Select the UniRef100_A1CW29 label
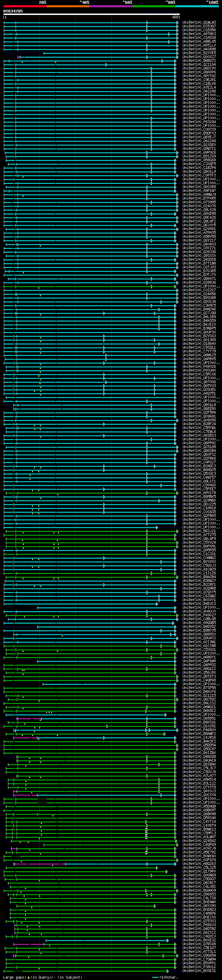 click(x=199, y=569)
